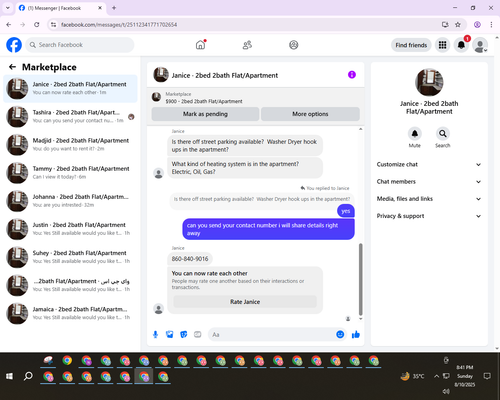Open Justin conversation in the list
This screenshot has height=400, width=500.
pos(70,229)
